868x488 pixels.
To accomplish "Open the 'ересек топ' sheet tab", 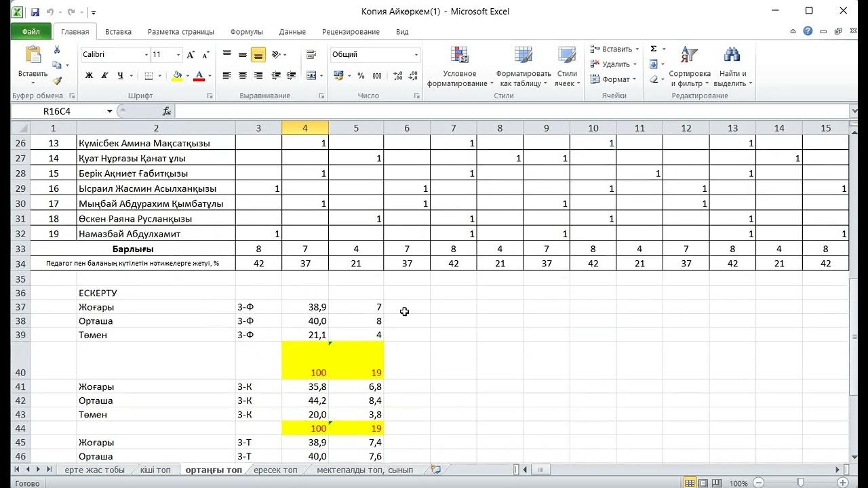I will click(275, 470).
